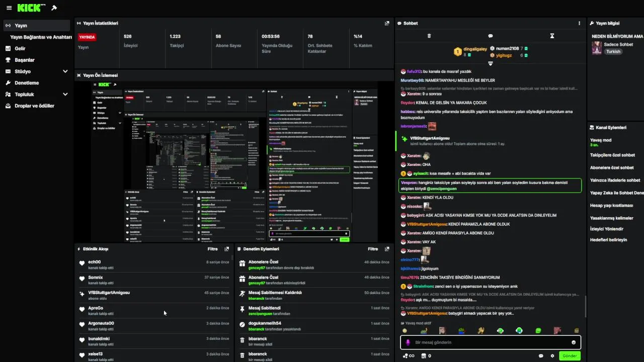Go to the Gelir page
This screenshot has width=644, height=362.
(x=20, y=49)
